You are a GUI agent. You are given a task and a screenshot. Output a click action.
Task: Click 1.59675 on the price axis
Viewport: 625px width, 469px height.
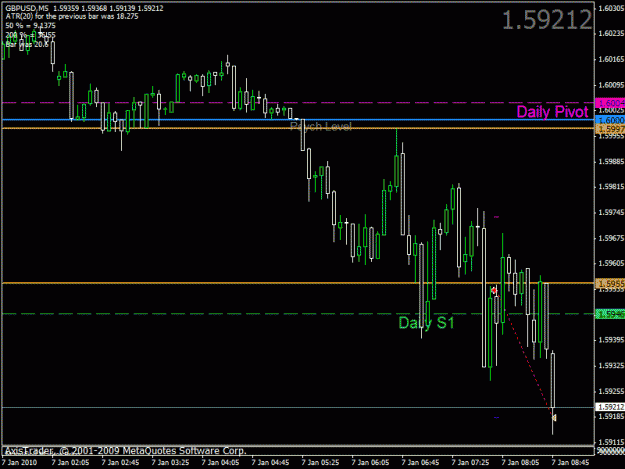(x=611, y=238)
